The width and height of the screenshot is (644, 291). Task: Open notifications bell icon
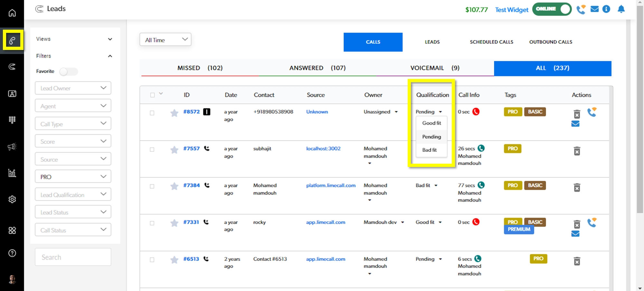[x=621, y=9]
